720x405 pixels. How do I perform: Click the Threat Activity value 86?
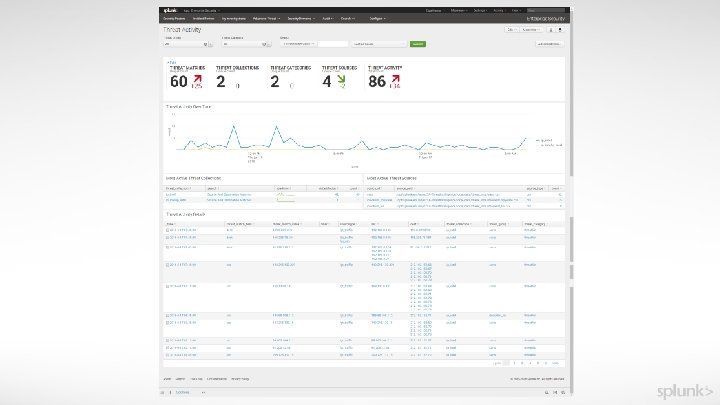point(377,81)
